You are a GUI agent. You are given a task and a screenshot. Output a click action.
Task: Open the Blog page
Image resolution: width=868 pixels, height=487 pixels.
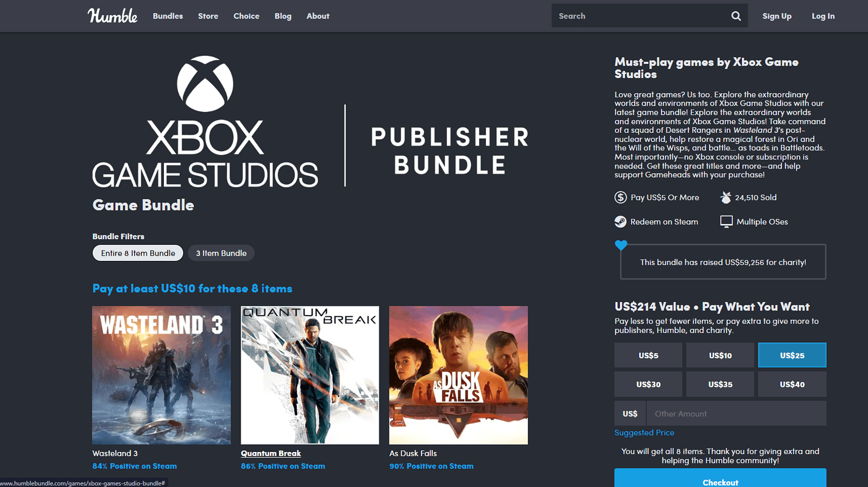pos(283,16)
